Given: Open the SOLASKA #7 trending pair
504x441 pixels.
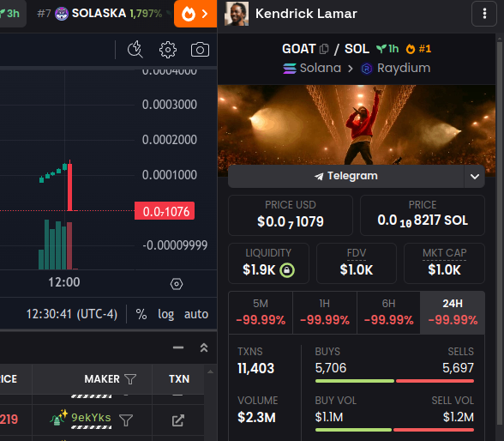Looking at the screenshot, I should pyautogui.click(x=99, y=14).
